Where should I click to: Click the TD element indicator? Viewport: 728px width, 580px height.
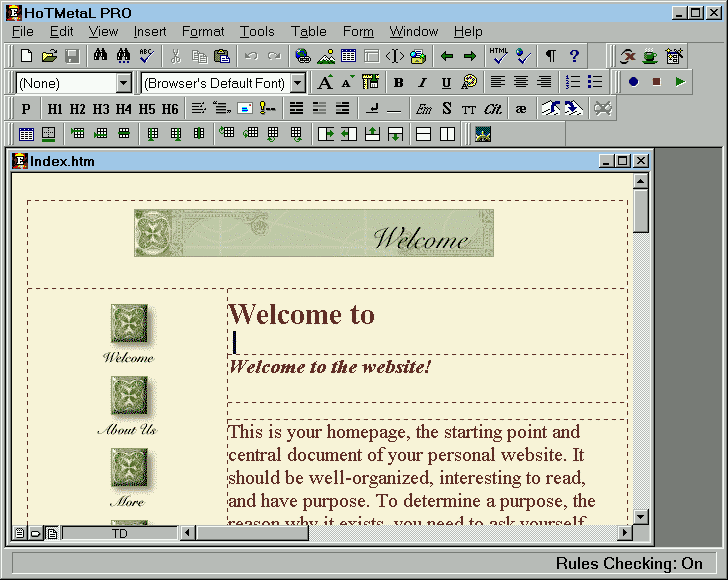[120, 533]
